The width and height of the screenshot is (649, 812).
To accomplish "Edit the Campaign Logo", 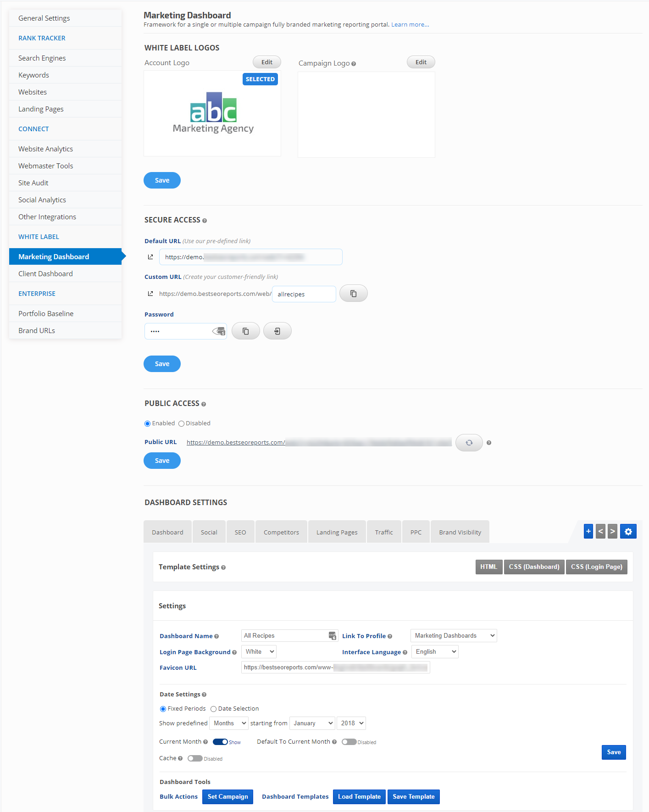I will tap(421, 62).
